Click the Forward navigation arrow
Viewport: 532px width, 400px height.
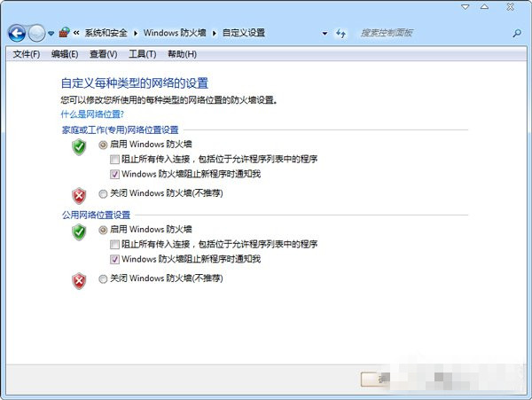[x=36, y=33]
